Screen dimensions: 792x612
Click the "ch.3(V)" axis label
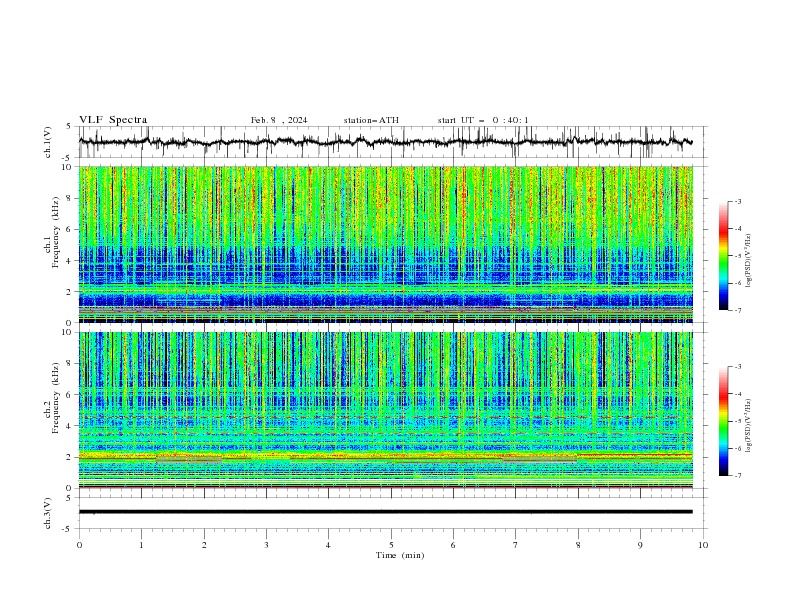click(48, 513)
